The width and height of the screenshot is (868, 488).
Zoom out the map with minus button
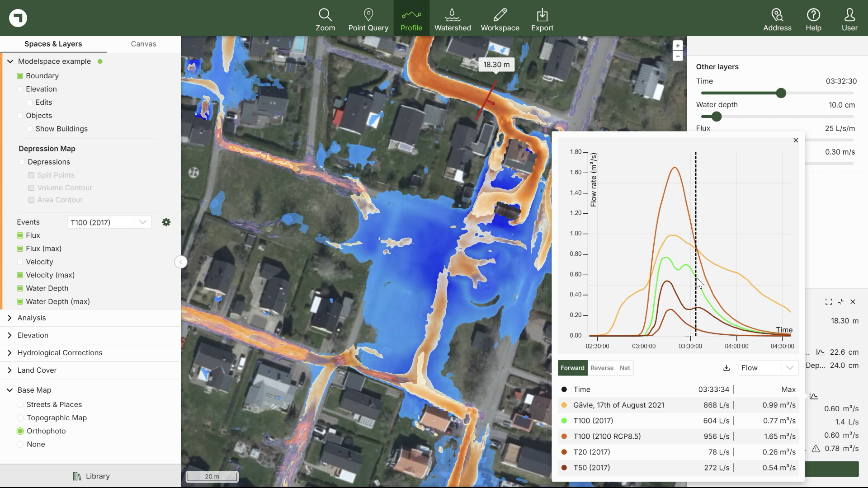(677, 56)
